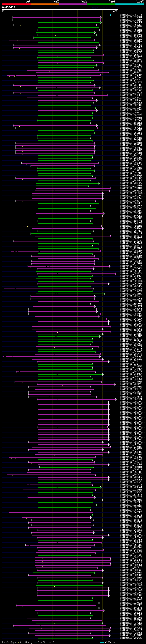Select hit UniRef100_Q53322
The image size is (146, 644).
tap(131, 63)
